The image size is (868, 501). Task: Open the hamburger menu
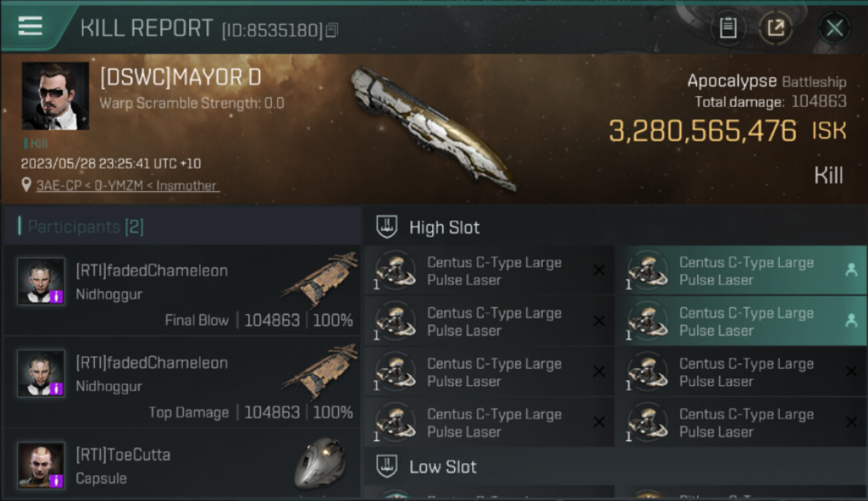click(30, 26)
